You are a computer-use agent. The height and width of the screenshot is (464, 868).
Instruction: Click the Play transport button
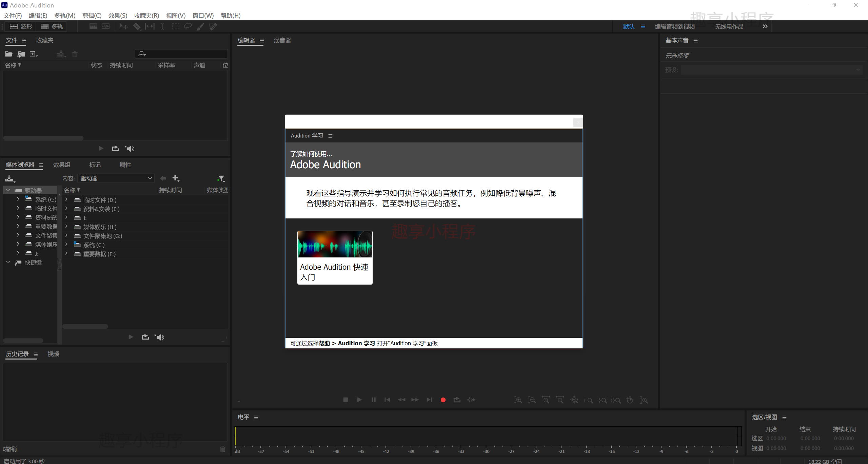click(x=359, y=400)
